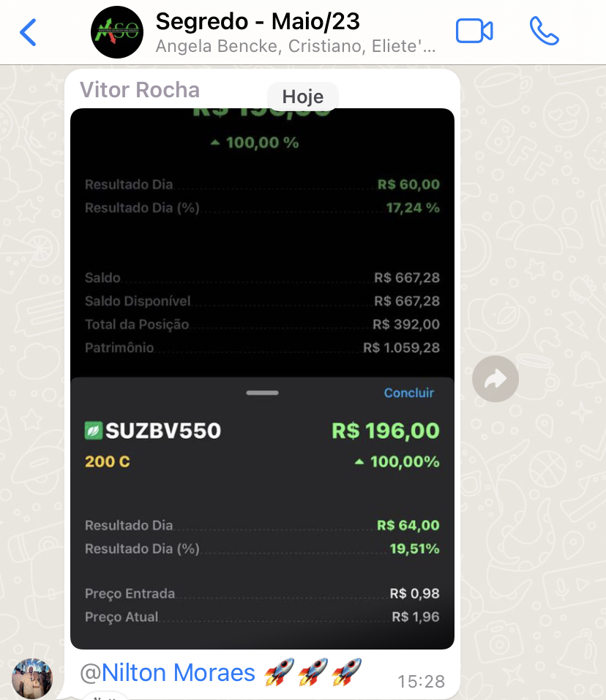Tap "Concluir" in the shared screenshot
The image size is (606, 700).
(x=409, y=393)
